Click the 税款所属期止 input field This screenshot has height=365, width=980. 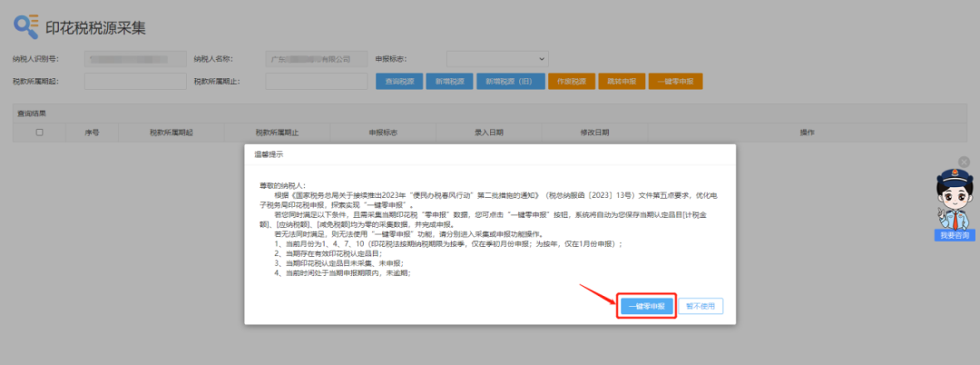click(317, 81)
